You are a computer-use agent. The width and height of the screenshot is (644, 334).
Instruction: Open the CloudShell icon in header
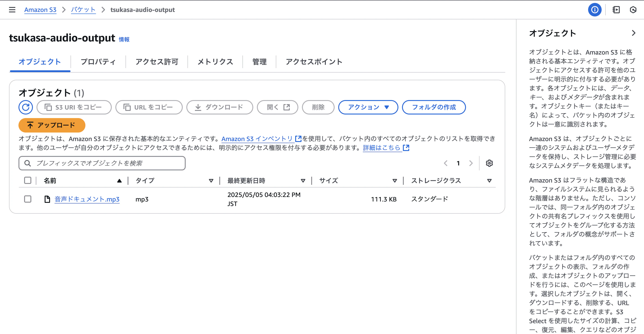point(616,10)
